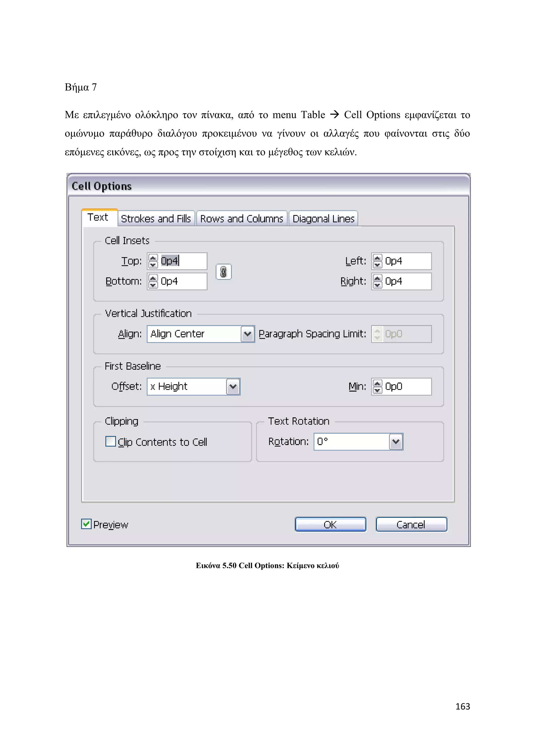Enable Clip Contents to Cell
This screenshot has width=535, height=756.
point(111,441)
